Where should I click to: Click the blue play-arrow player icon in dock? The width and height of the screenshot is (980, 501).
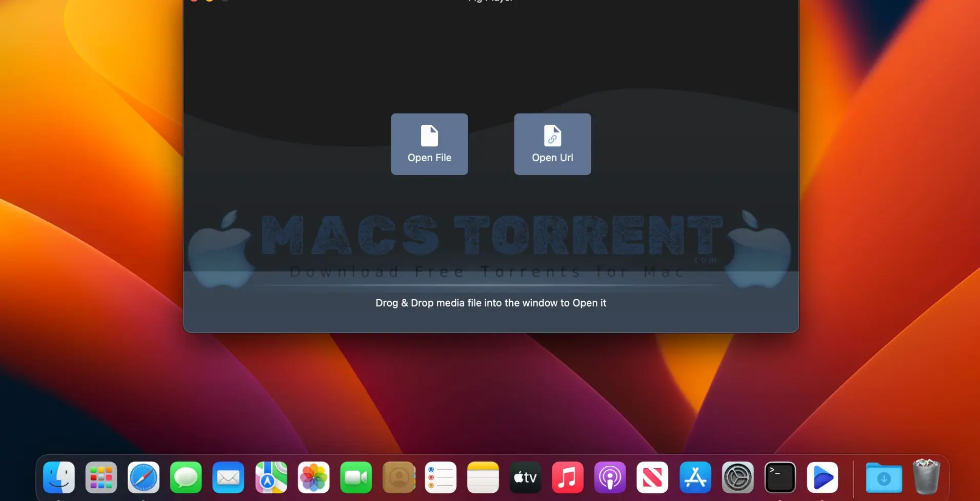click(x=823, y=477)
